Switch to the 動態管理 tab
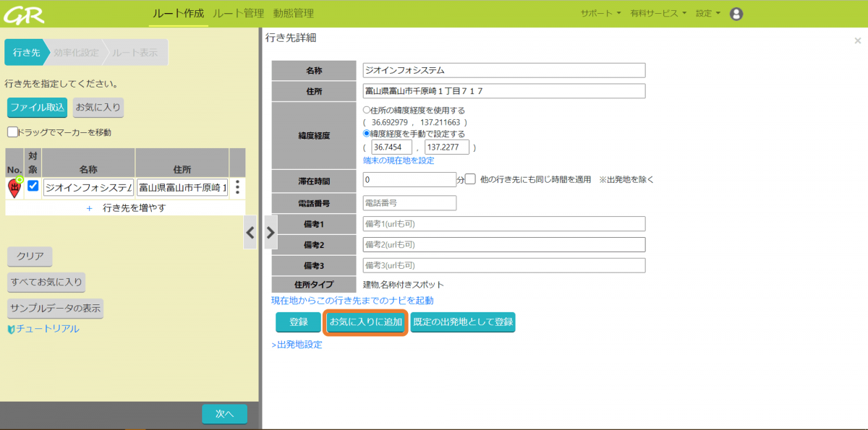The width and height of the screenshot is (868, 430). click(293, 13)
